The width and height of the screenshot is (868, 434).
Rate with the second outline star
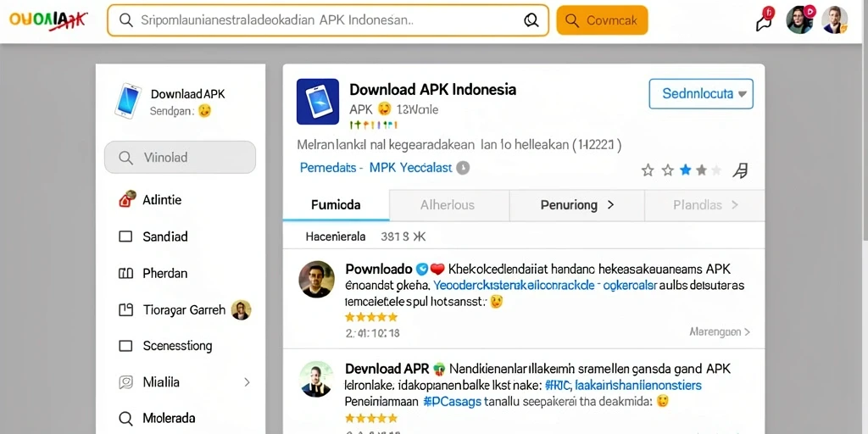(x=668, y=170)
